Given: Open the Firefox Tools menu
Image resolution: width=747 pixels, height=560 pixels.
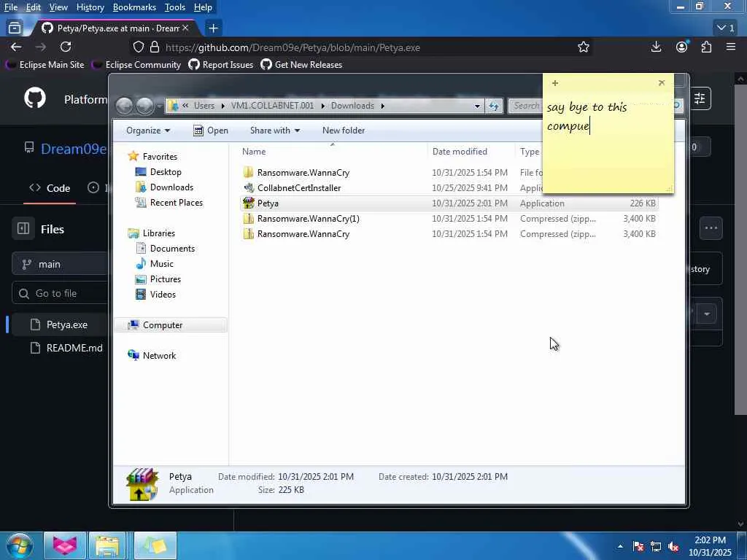Looking at the screenshot, I should pyautogui.click(x=175, y=7).
